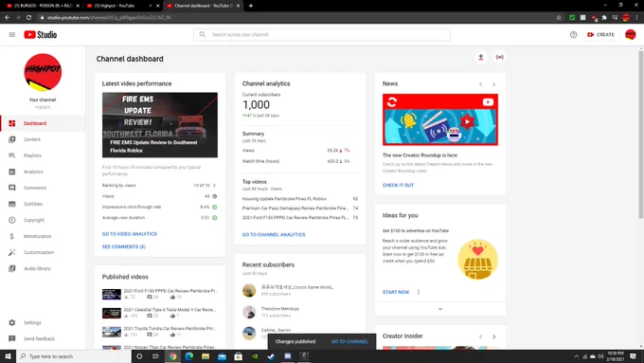This screenshot has height=363, width=644.
Task: Open the browser extensions puzzle icon
Action: pyautogui.click(x=604, y=18)
